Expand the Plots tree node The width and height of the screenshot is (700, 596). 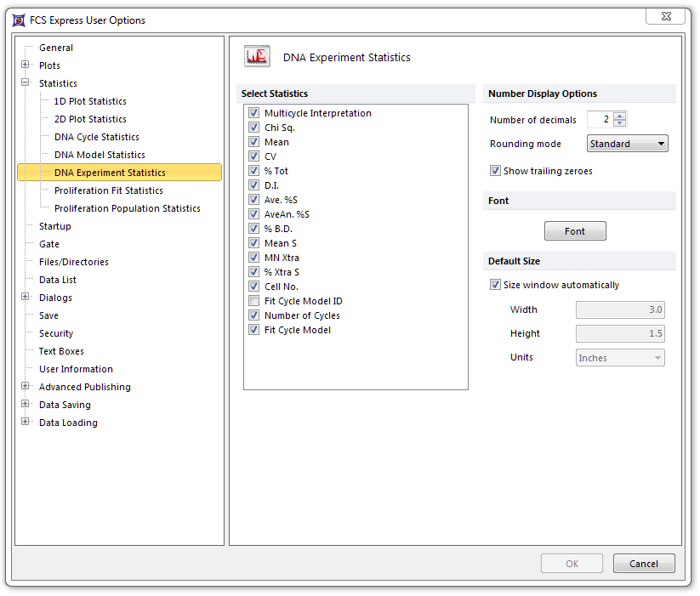(26, 65)
